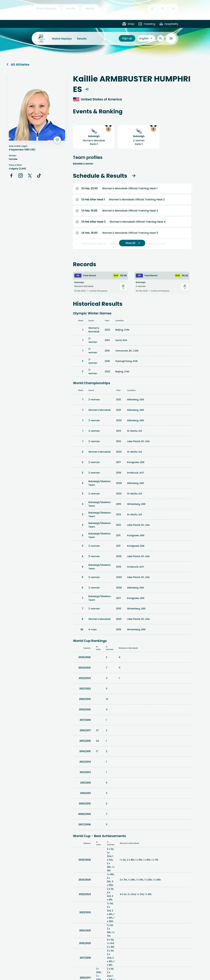Open the athlete's Facebook profile
Image resolution: width=210 pixels, height=980 pixels.
pyautogui.click(x=11, y=176)
